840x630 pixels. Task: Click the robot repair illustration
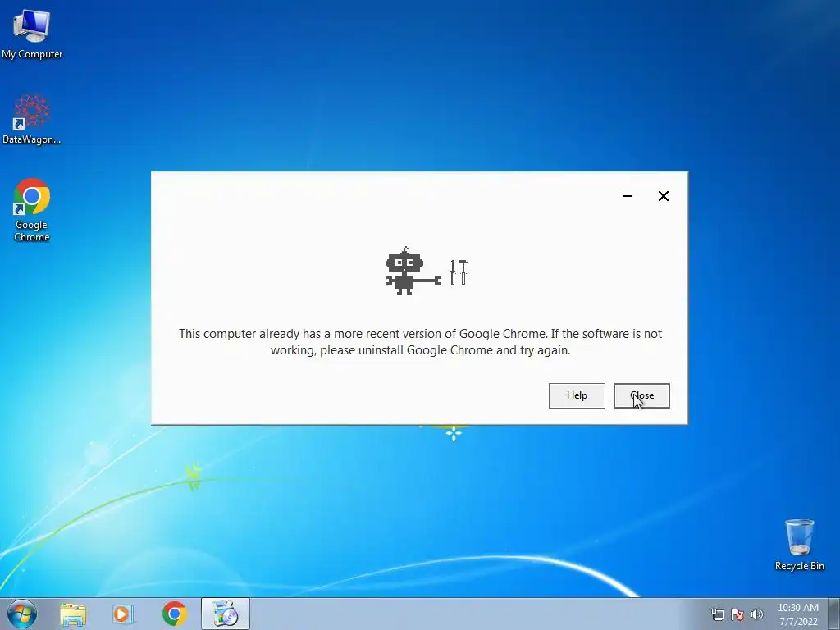(x=427, y=271)
